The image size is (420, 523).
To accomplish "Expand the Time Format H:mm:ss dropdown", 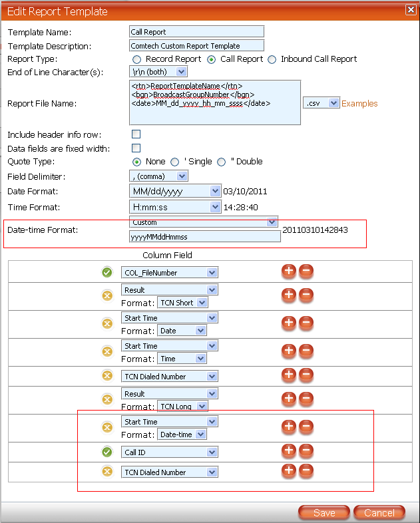I will (x=175, y=207).
